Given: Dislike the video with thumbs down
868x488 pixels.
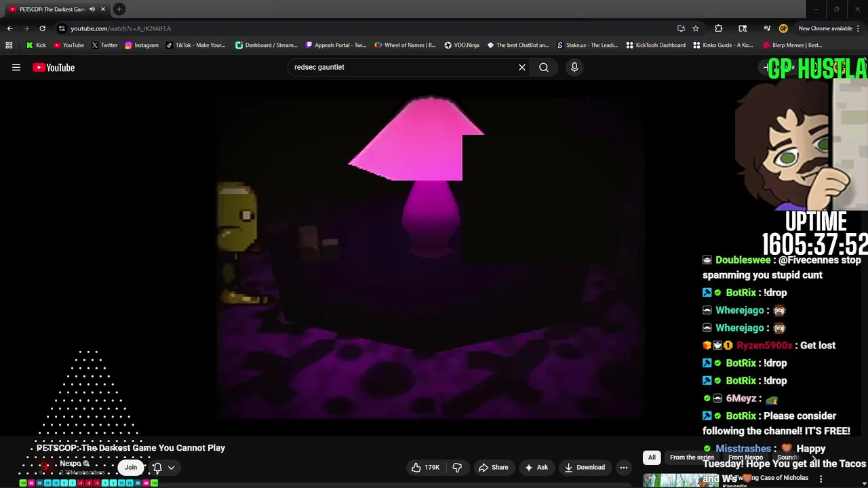Looking at the screenshot, I should [x=457, y=467].
